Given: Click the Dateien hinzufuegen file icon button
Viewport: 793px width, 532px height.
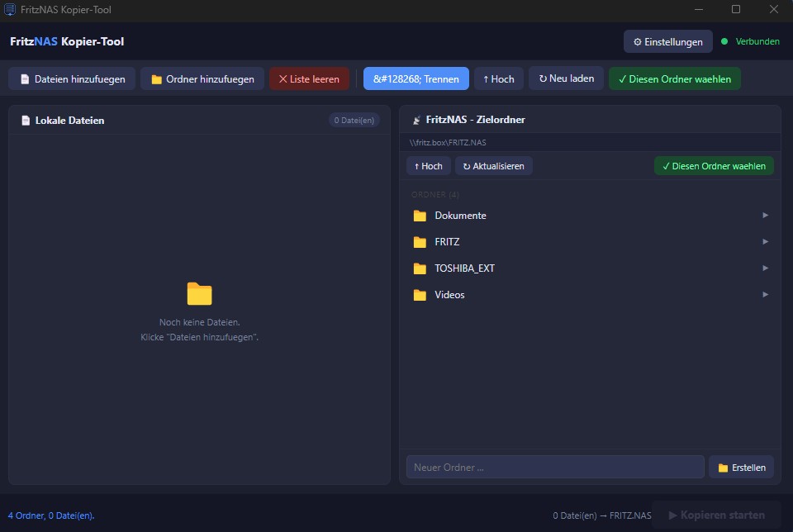Looking at the screenshot, I should [72, 78].
